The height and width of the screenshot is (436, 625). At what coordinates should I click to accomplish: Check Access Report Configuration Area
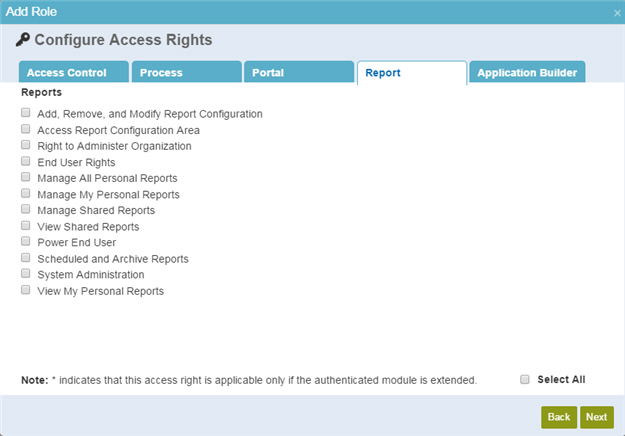[x=26, y=129]
